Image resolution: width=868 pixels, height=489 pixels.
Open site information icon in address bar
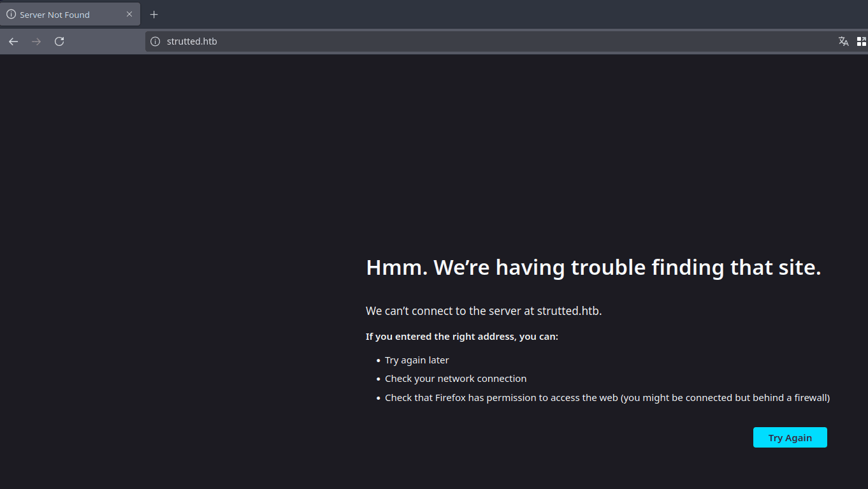pyautogui.click(x=155, y=41)
